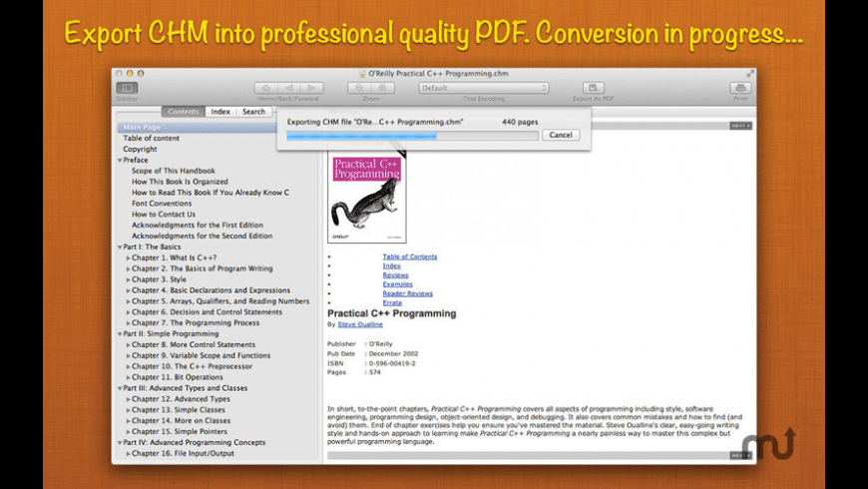Open the Errata link
This screenshot has width=868, height=489.
[x=392, y=303]
